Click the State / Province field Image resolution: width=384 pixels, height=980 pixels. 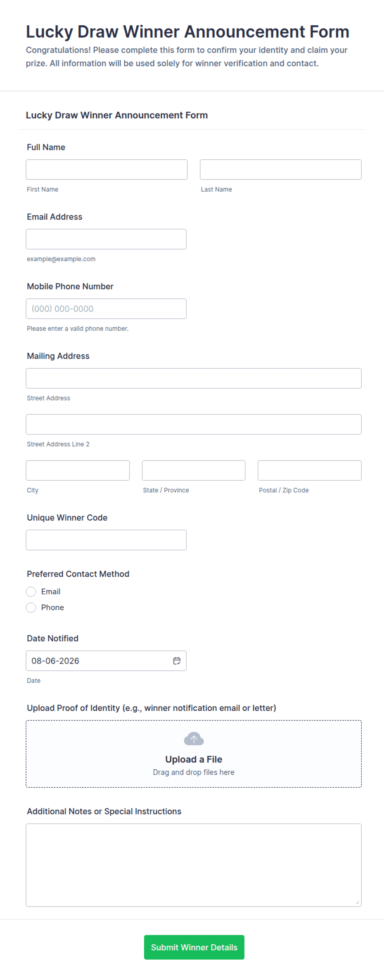(x=194, y=470)
